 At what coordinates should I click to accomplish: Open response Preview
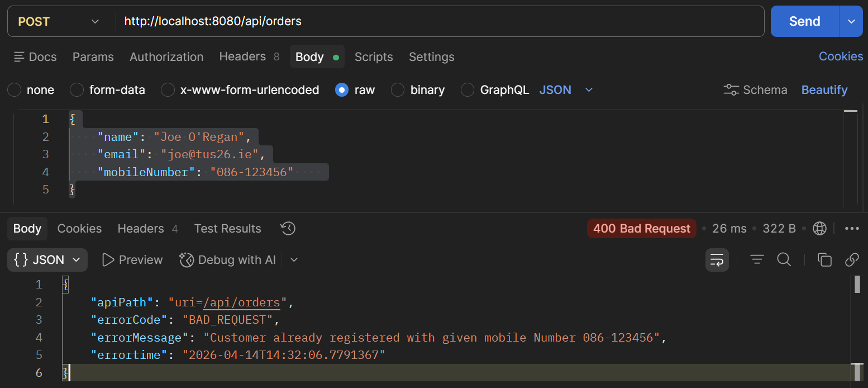click(x=133, y=259)
